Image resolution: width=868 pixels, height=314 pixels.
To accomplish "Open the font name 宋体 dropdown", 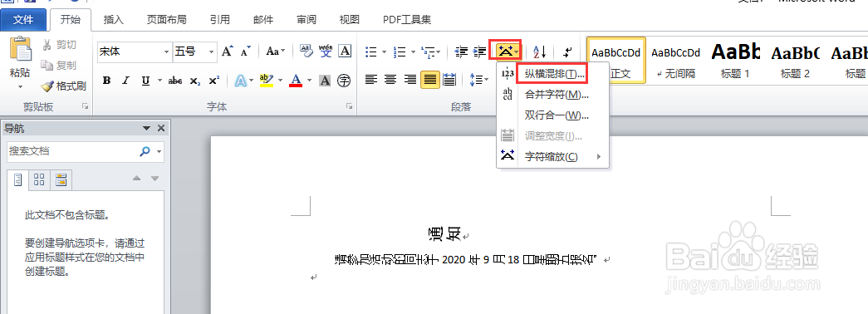I will pos(167,52).
